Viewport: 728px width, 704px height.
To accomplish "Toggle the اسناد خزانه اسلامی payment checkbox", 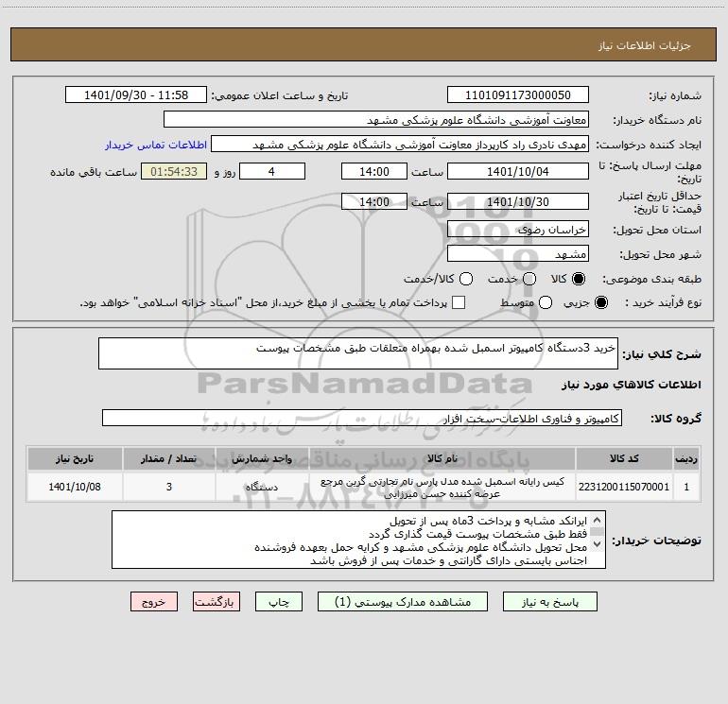I will pos(459,302).
